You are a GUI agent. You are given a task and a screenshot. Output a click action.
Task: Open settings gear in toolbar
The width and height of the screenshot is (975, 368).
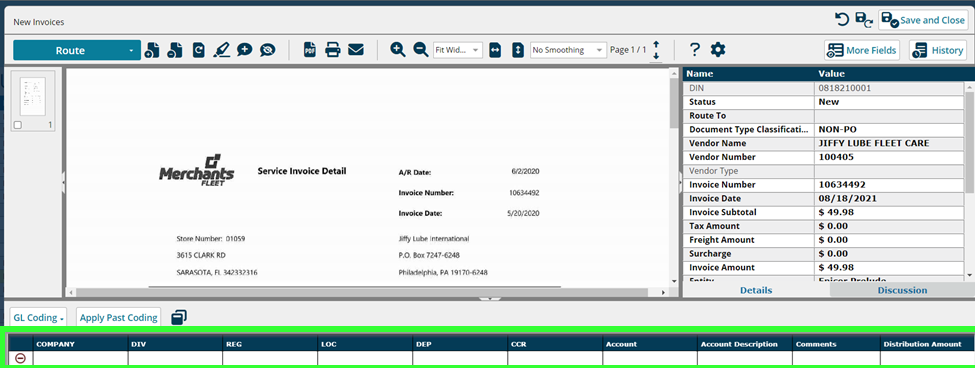(718, 50)
